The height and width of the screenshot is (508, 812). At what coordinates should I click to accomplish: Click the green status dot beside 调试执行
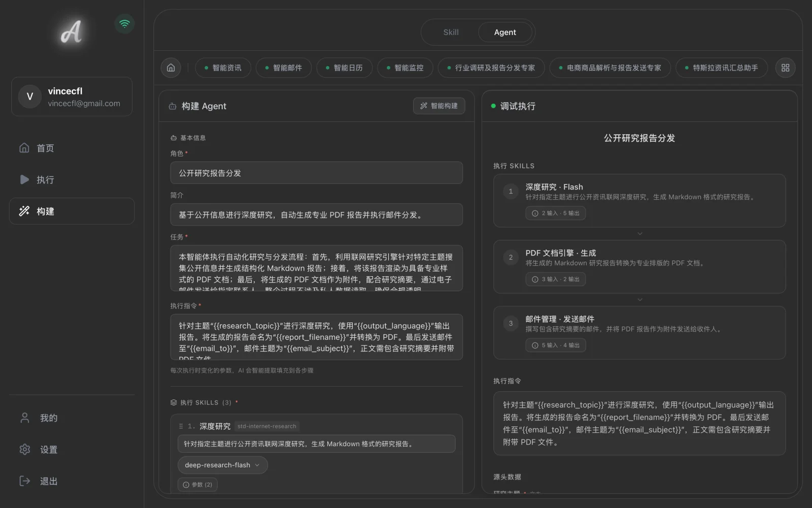[493, 106]
